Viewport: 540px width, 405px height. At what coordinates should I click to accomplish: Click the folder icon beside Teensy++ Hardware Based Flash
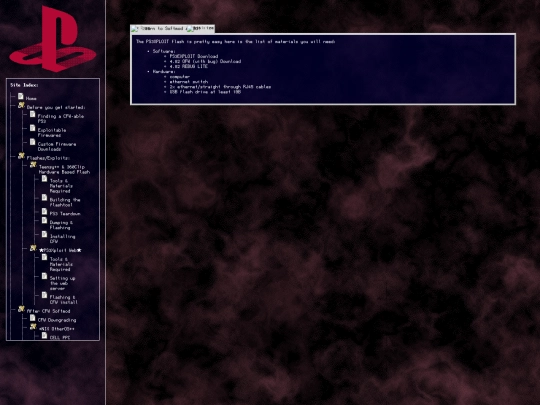tap(33, 165)
